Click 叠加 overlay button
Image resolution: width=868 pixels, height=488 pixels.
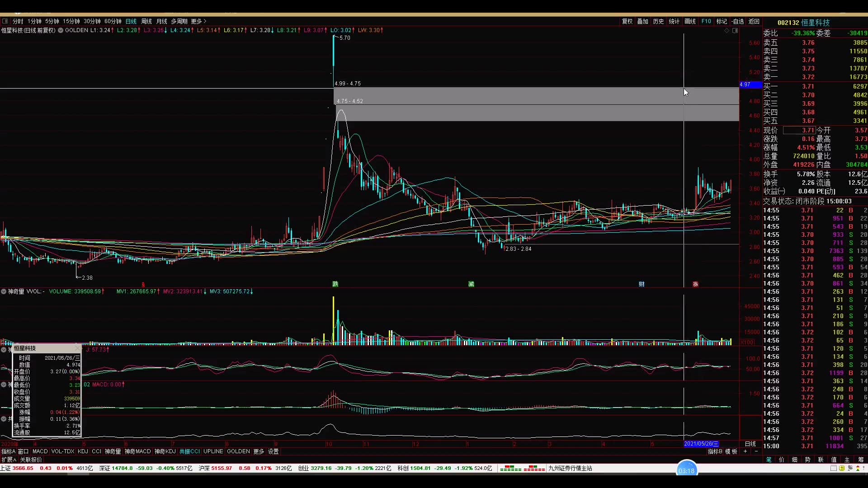point(643,21)
